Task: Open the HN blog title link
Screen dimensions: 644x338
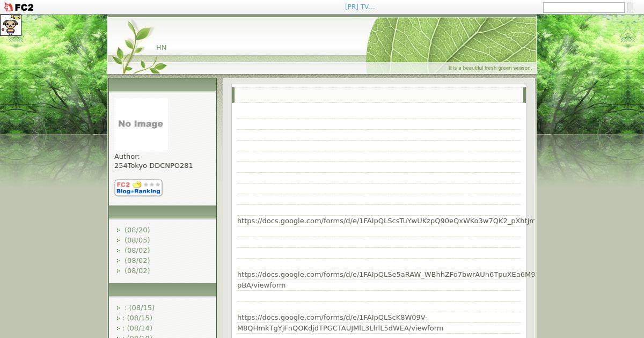Action: (x=162, y=48)
